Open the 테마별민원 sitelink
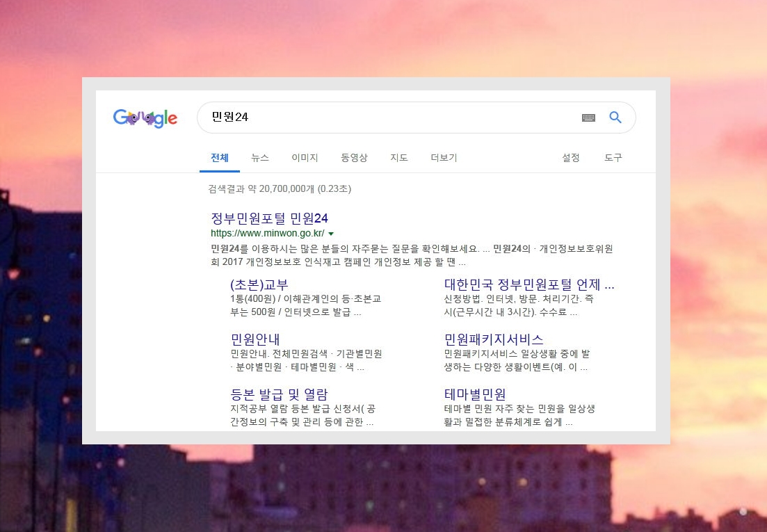Image resolution: width=767 pixels, height=532 pixels. (x=474, y=394)
